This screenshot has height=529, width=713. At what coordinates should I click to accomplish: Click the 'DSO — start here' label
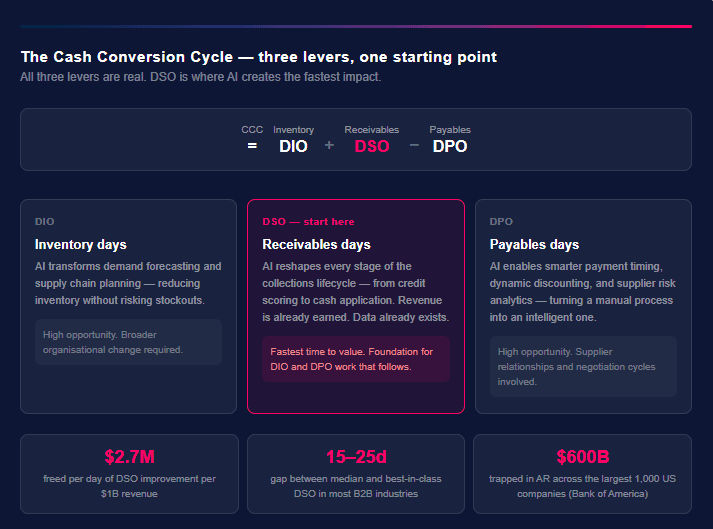pos(308,221)
